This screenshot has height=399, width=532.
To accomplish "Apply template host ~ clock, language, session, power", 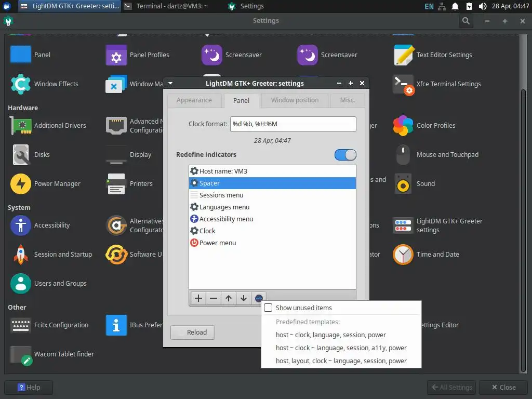I will point(331,335).
